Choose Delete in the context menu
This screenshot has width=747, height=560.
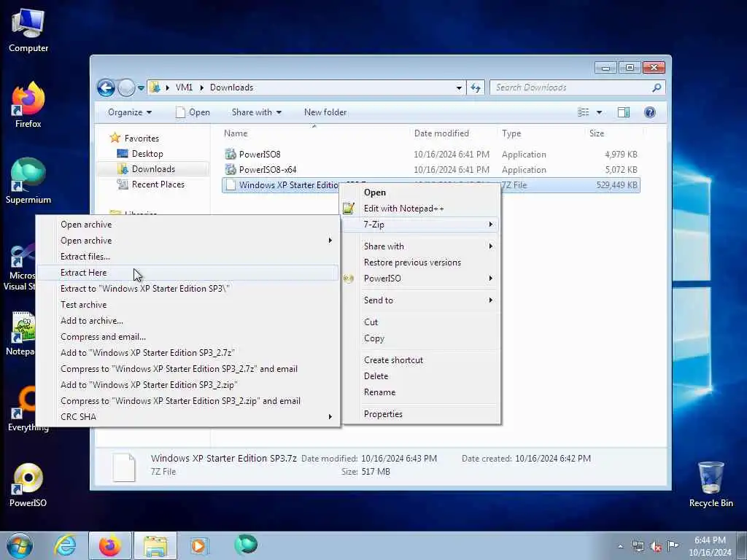pyautogui.click(x=421, y=376)
